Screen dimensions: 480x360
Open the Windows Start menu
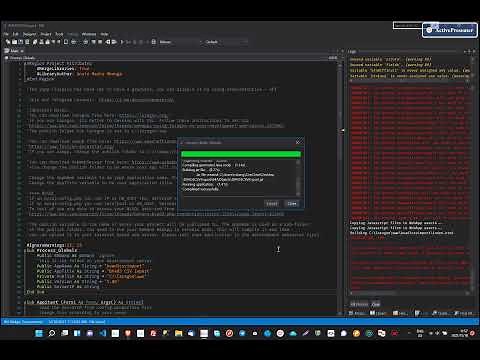tap(39, 333)
